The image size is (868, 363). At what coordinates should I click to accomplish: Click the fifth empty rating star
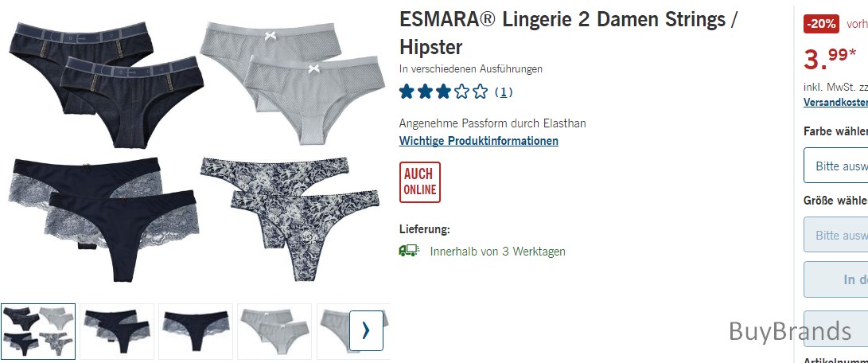(x=480, y=92)
